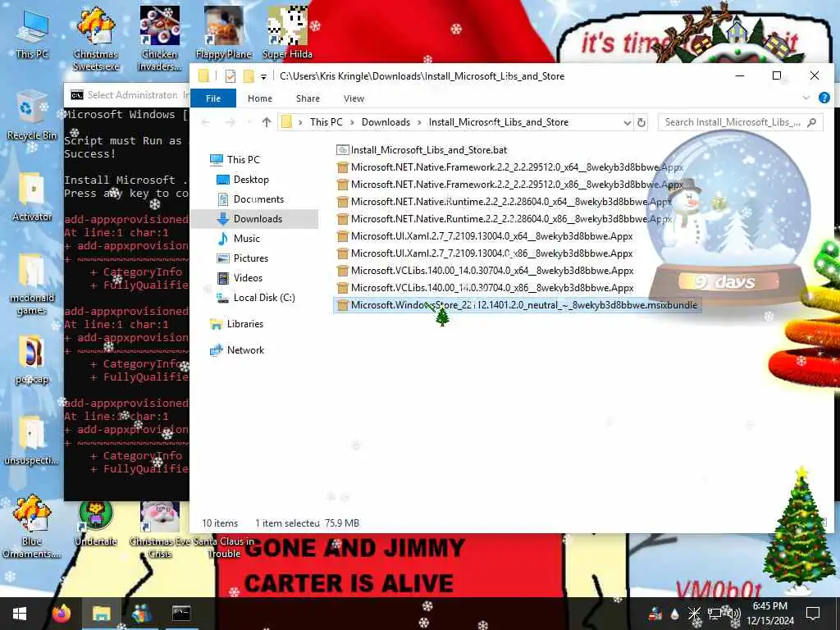
Task: Open the Share ribbon tab
Action: [x=308, y=98]
